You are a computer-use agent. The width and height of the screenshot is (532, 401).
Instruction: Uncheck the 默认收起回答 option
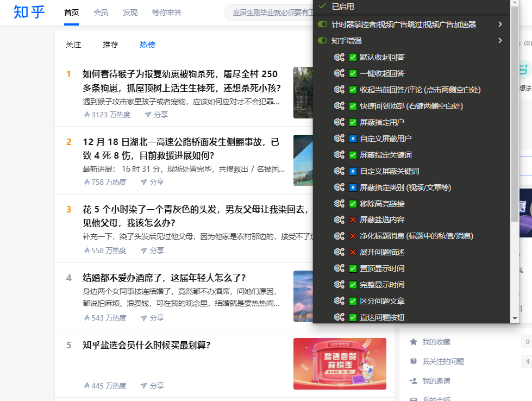pos(353,57)
